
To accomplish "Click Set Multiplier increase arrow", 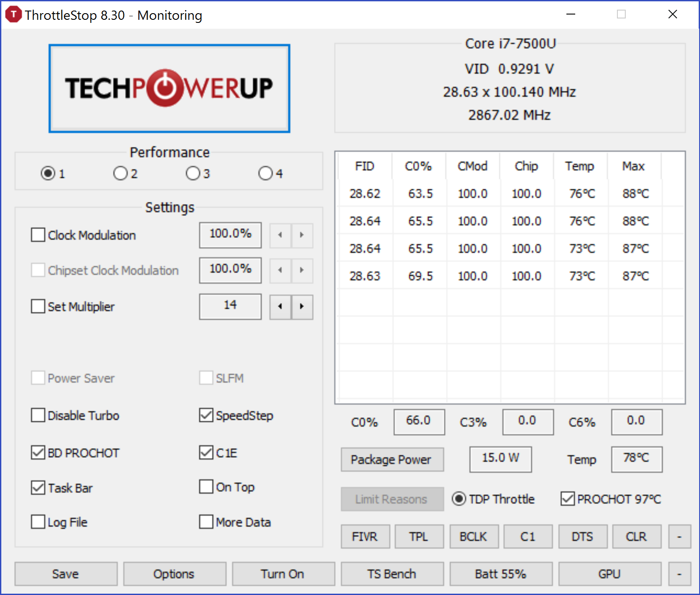I will coord(302,307).
